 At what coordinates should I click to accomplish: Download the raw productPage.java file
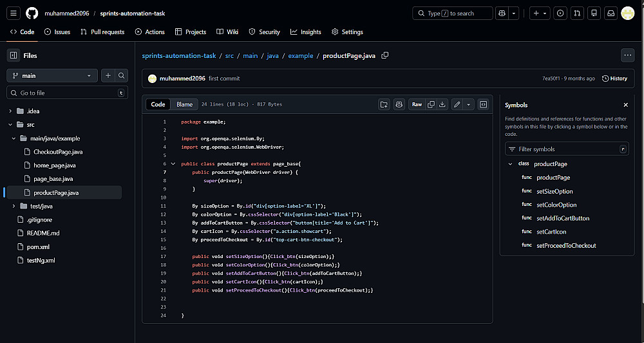click(443, 104)
